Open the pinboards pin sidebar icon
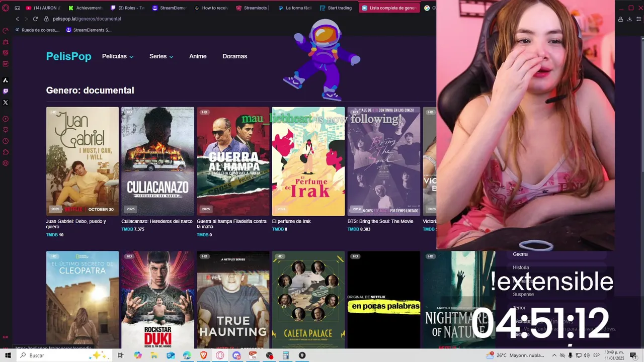The width and height of the screenshot is (644, 362). pyautogui.click(x=6, y=130)
